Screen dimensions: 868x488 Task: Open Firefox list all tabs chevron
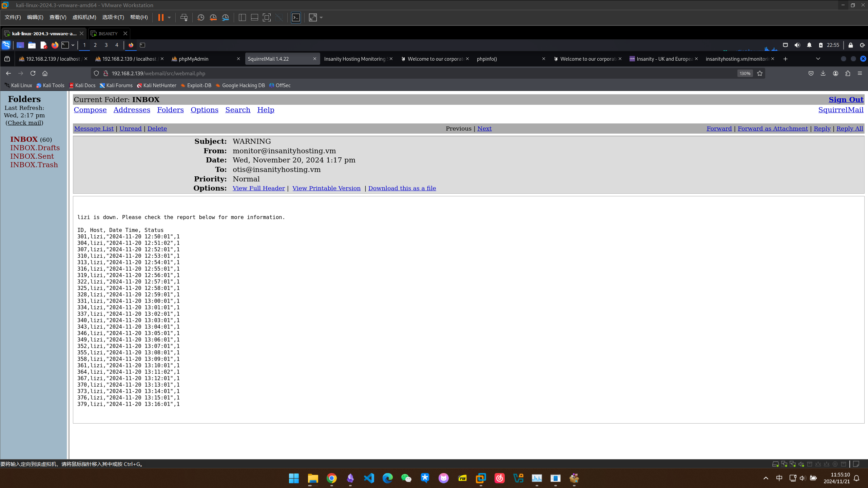click(x=818, y=59)
